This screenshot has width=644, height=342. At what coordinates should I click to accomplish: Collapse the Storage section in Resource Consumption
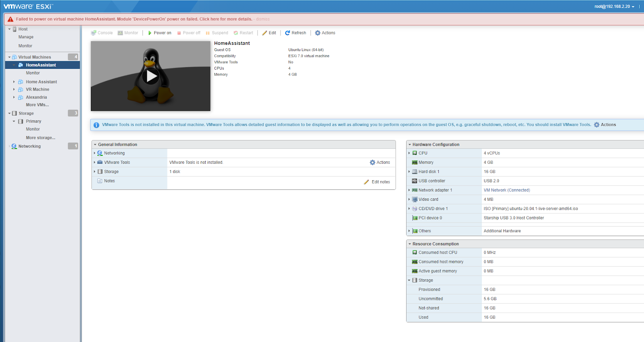[409, 280]
